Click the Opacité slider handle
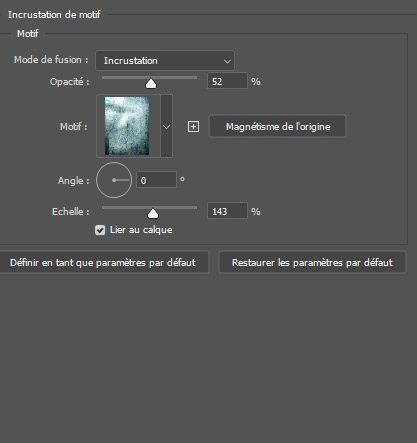Viewport: 417px width, 443px height. click(151, 83)
